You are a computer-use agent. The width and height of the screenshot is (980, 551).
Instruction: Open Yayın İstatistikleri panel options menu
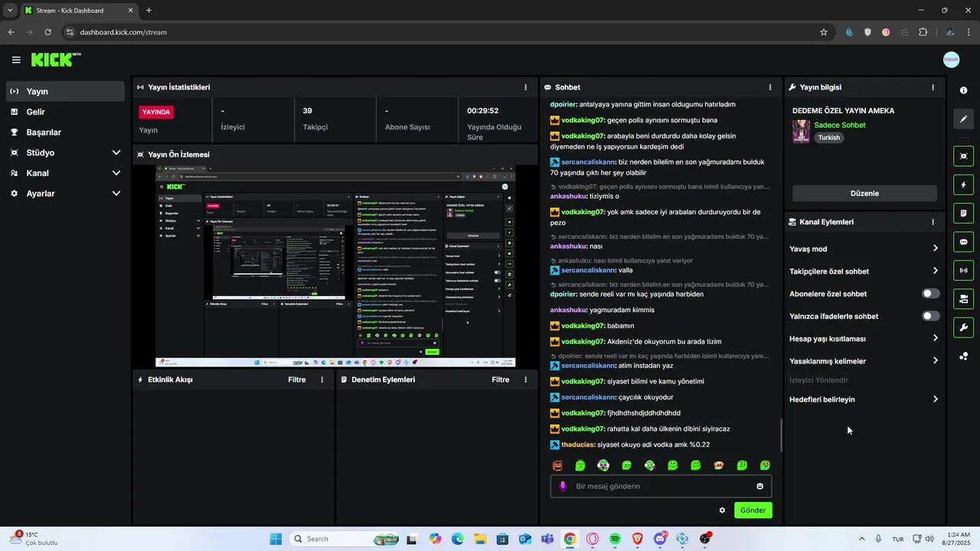[x=525, y=87]
